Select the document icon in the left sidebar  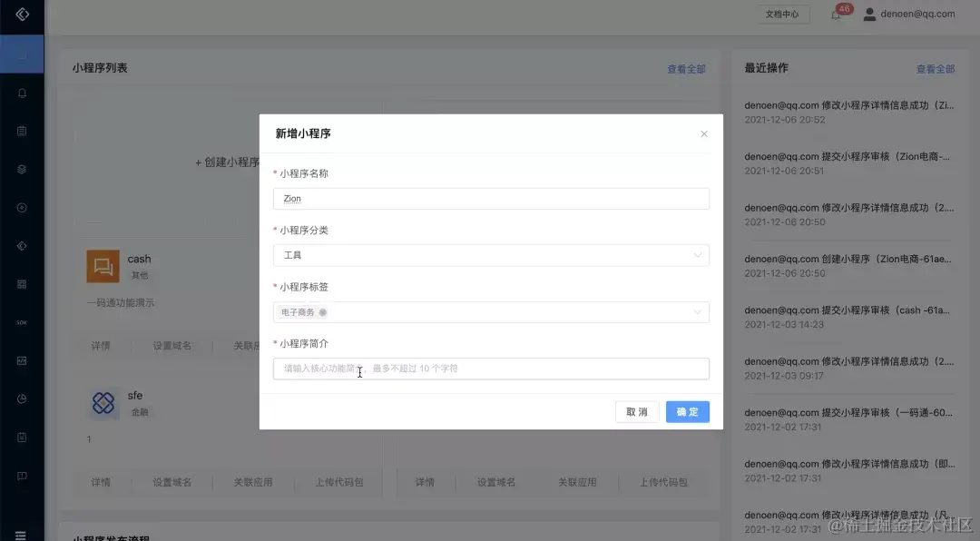tap(20, 130)
